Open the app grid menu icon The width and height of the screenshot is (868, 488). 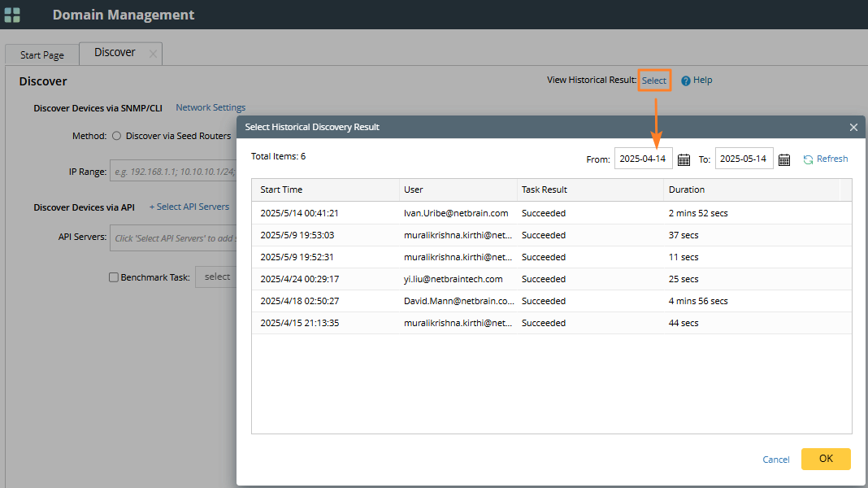(12, 15)
